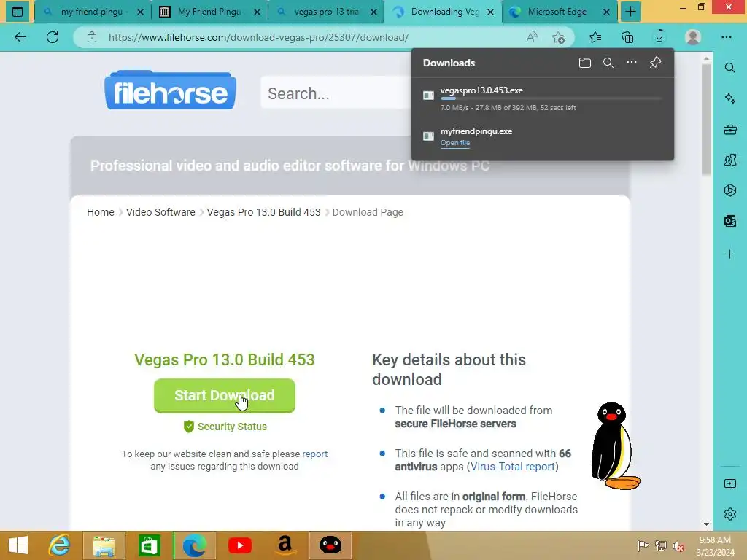Open File Explorer from taskbar
This screenshot has width=747, height=560.
(104, 545)
